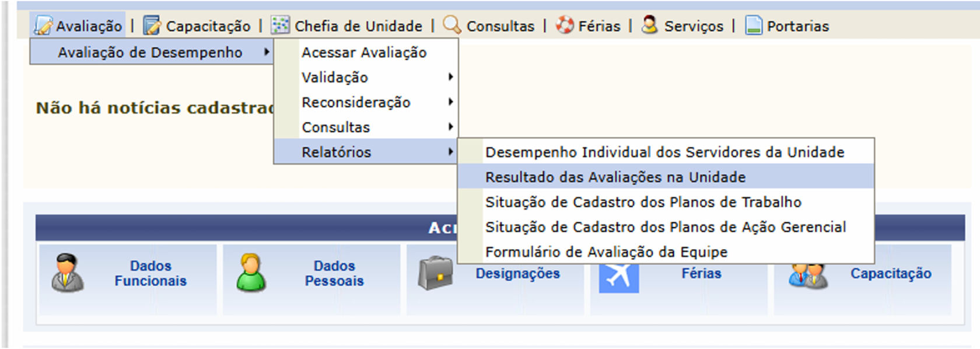Screen dimensions: 980x349
Task: Click the Serviços person icon in the menu bar
Action: (x=649, y=25)
